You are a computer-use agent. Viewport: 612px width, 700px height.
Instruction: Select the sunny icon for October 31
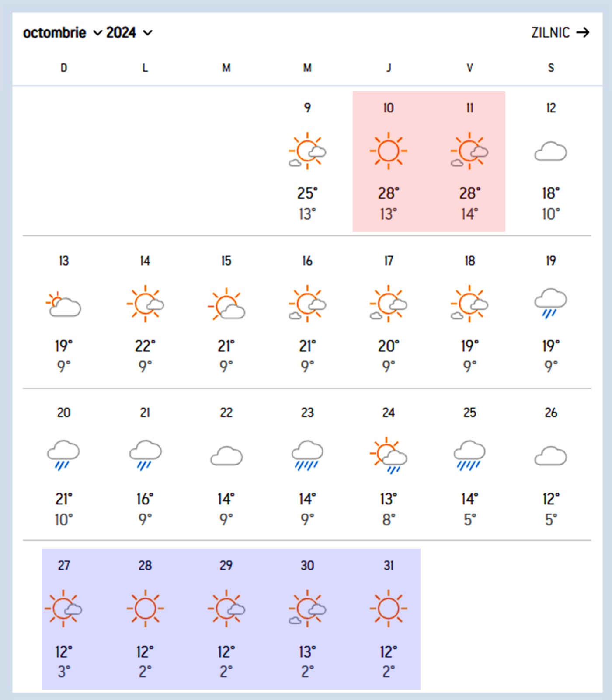[x=388, y=608]
